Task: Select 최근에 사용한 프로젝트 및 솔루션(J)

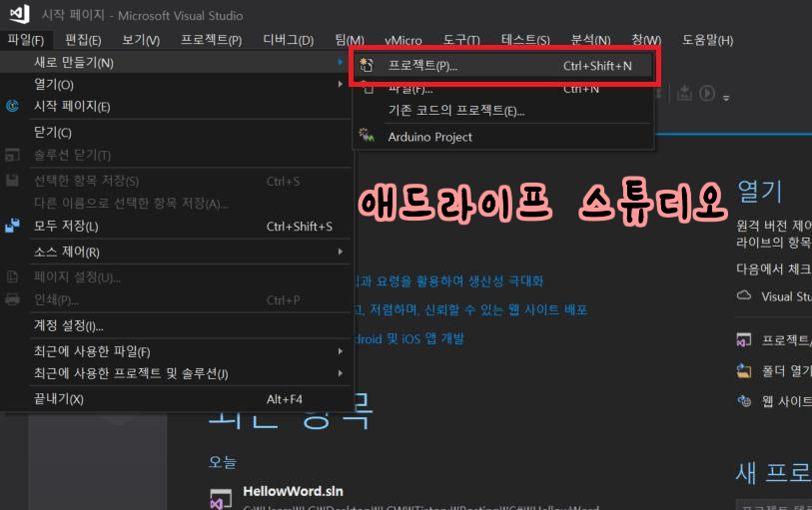Action: point(176,373)
